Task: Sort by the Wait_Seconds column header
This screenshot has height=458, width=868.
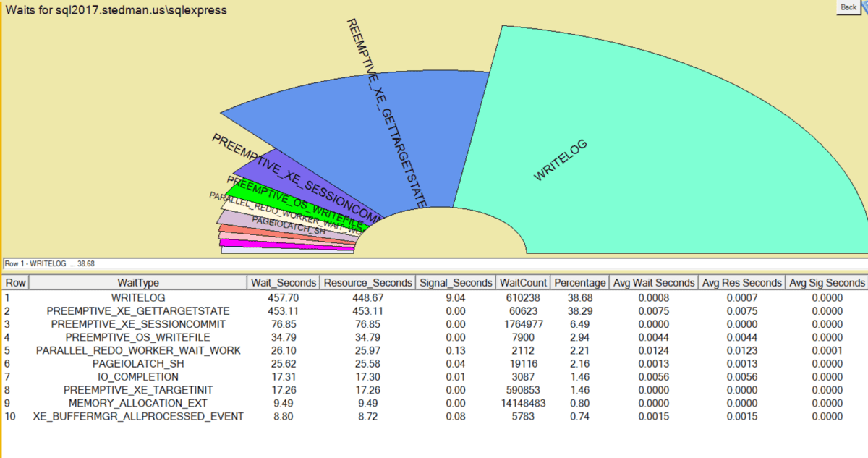Action: coord(282,283)
